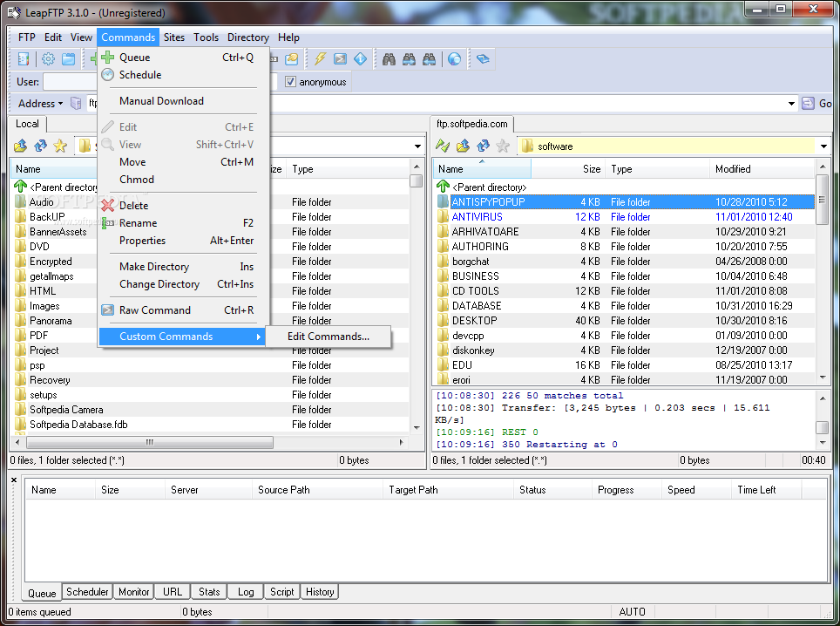The height and width of the screenshot is (626, 840).
Task: Go up one folder in remote pane
Action: point(463,146)
